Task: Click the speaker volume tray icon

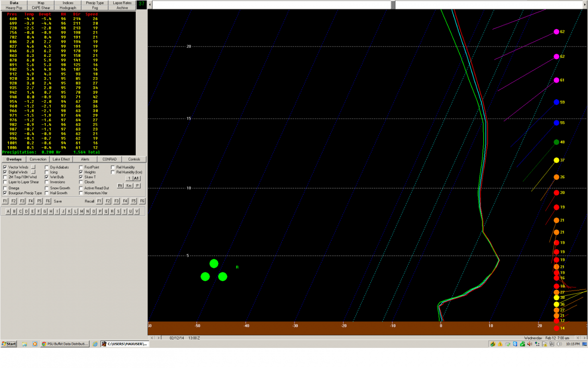Action: coord(560,344)
